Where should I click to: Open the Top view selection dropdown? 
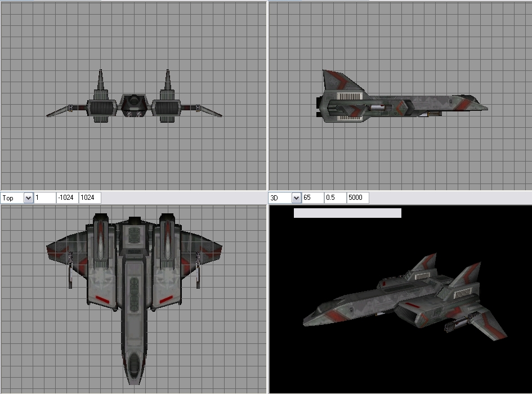click(28, 198)
